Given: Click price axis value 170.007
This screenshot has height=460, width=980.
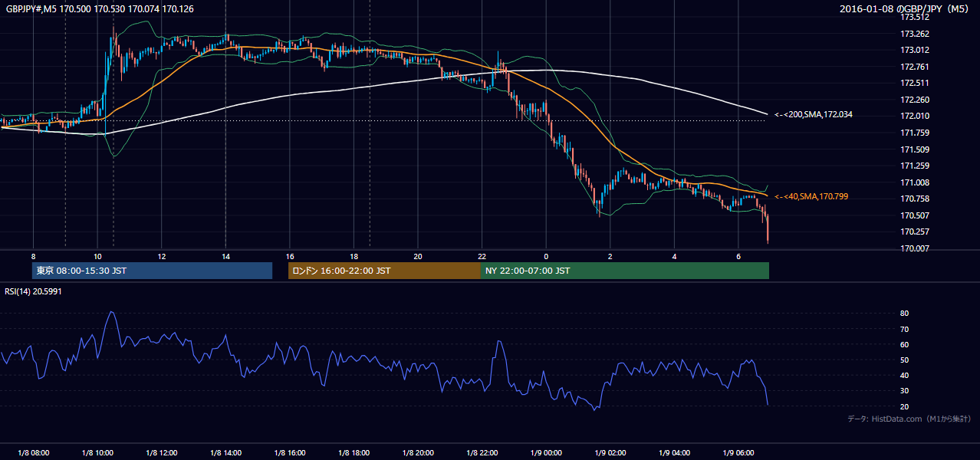Looking at the screenshot, I should click(916, 248).
